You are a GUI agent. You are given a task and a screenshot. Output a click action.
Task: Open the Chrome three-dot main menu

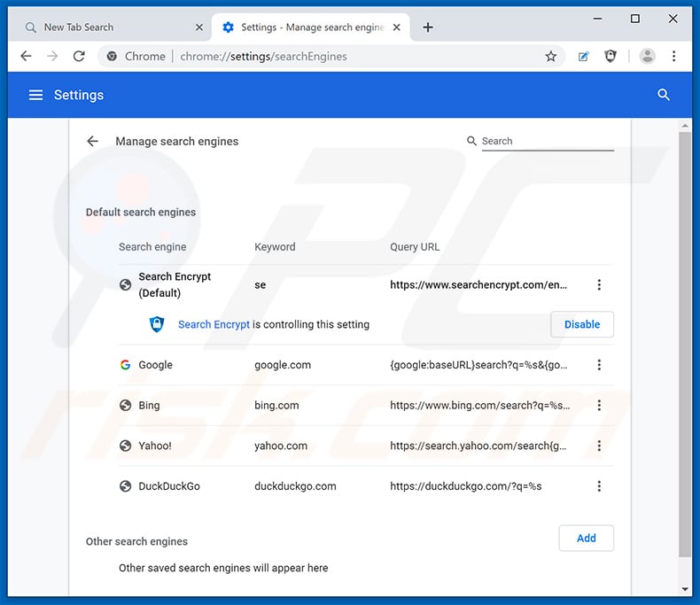point(674,56)
